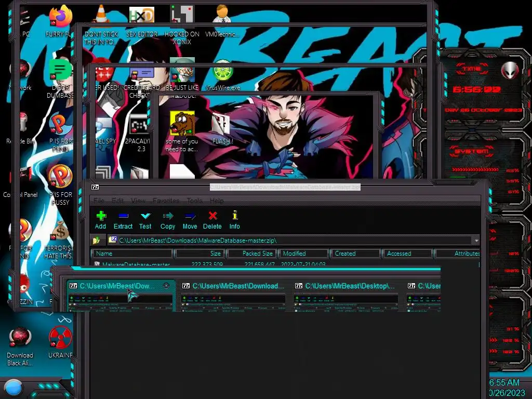
Task: Sort by the Accessed column header
Action: pos(407,254)
